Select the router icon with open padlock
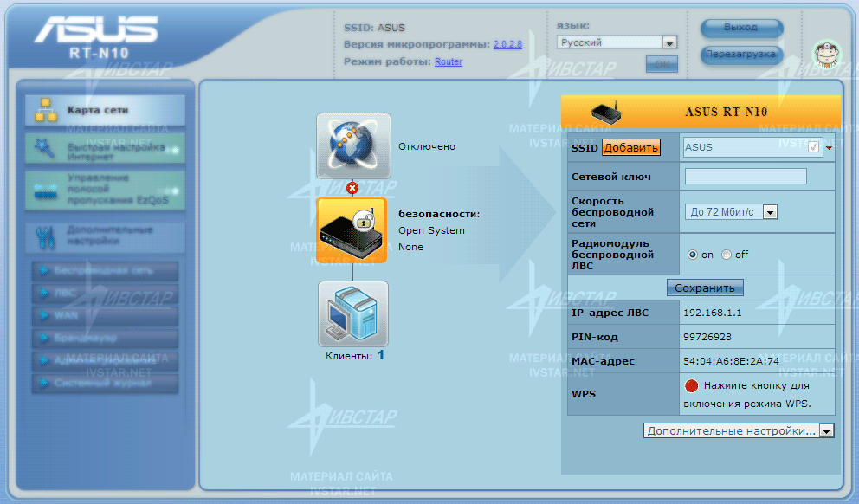The image size is (859, 504). click(x=352, y=230)
